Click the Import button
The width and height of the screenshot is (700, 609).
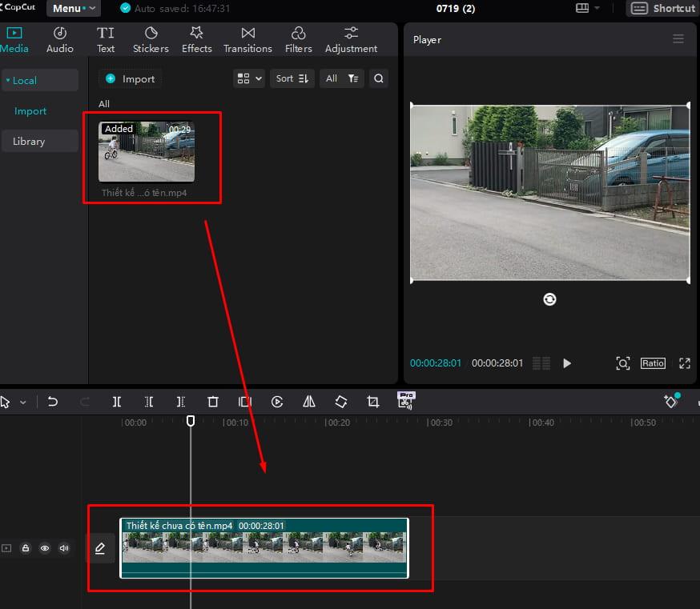point(130,78)
